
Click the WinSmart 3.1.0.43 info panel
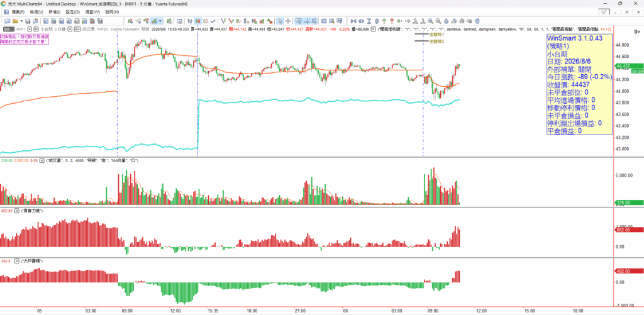(579, 84)
